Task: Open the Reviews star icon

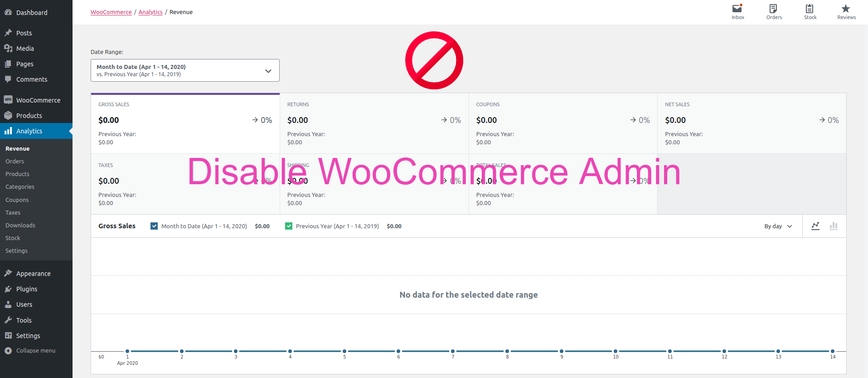Action: coord(846,9)
